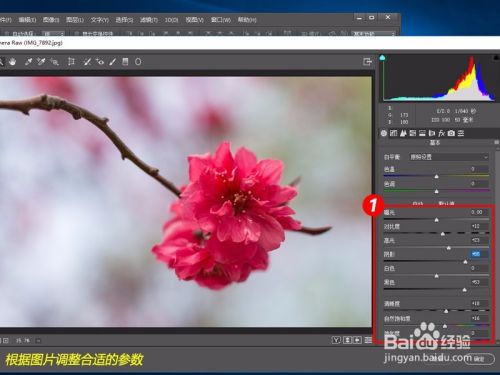
Task: Open the 选择(S) menu in Photoshop
Action: pyautogui.click(x=124, y=20)
